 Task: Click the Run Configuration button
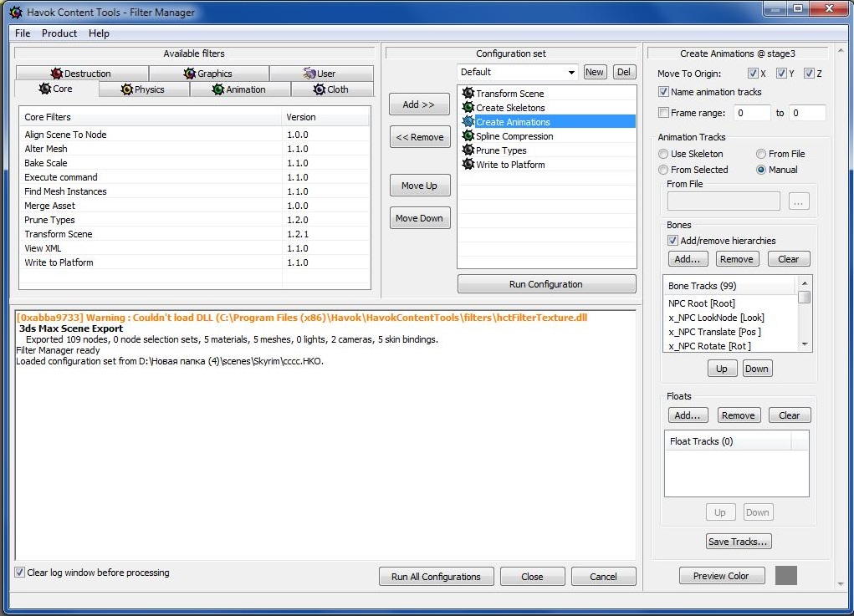click(546, 284)
